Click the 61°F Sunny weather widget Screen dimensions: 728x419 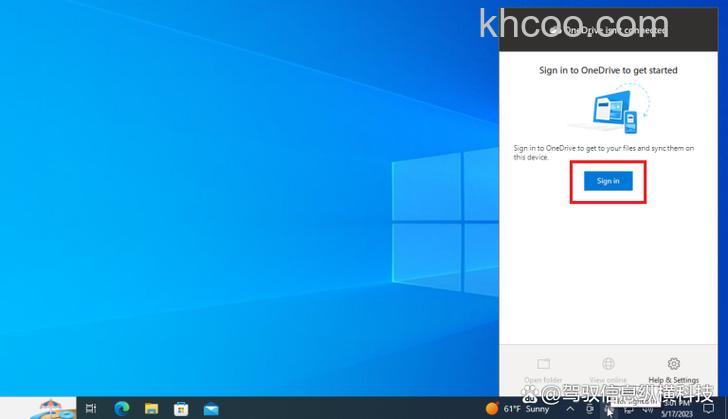(518, 409)
